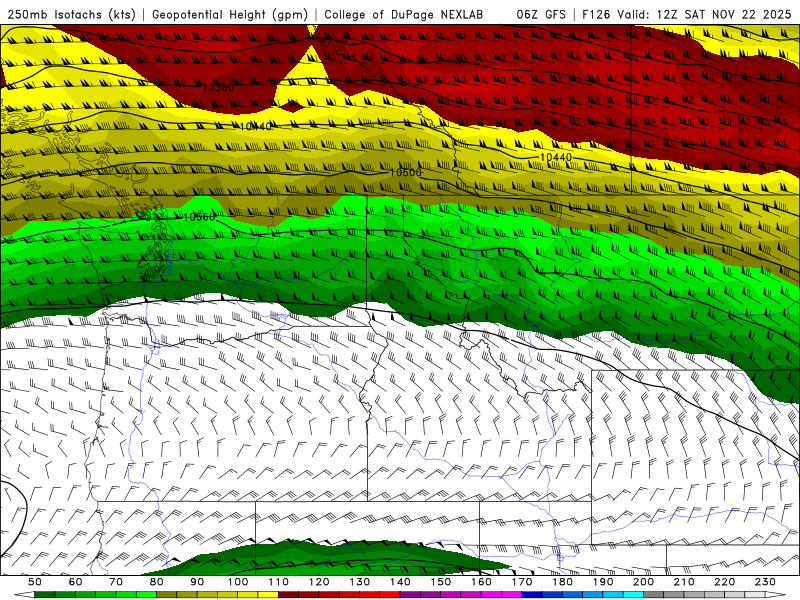Click the 110 value on the color scale

[279, 582]
